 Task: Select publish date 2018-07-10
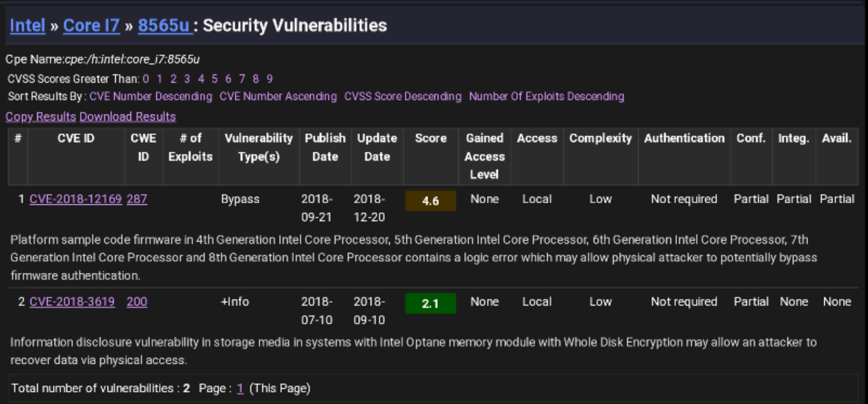(x=317, y=310)
